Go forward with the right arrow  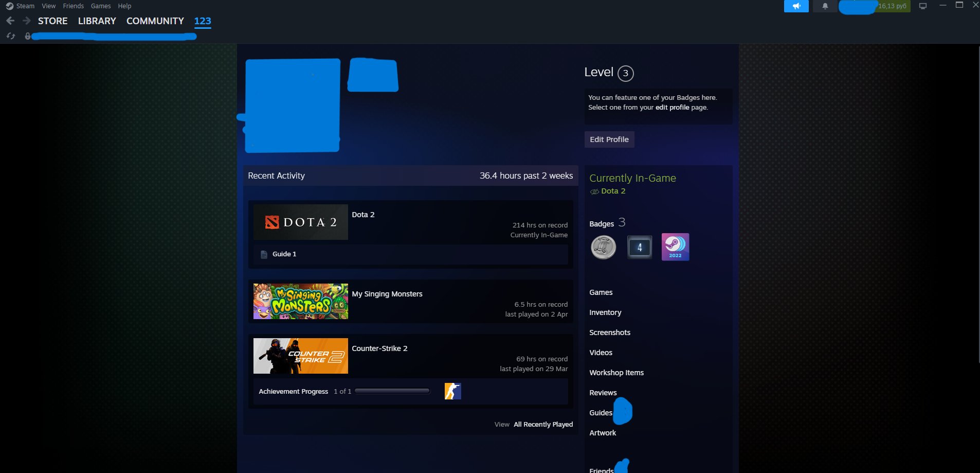27,21
